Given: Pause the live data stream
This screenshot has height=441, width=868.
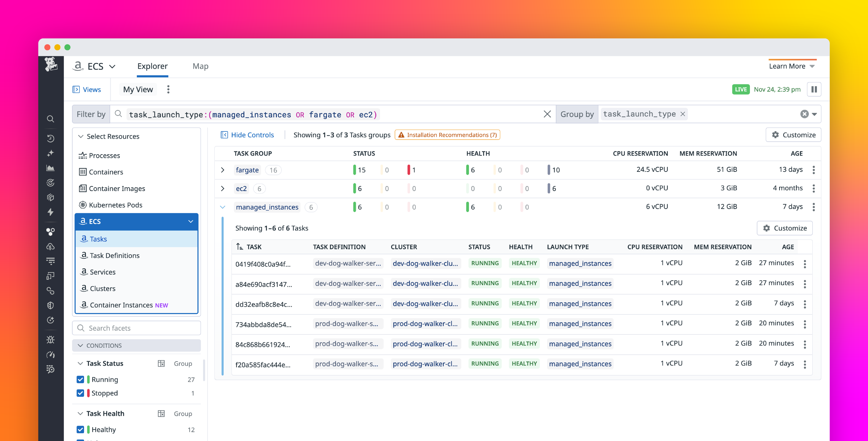Looking at the screenshot, I should 814,89.
